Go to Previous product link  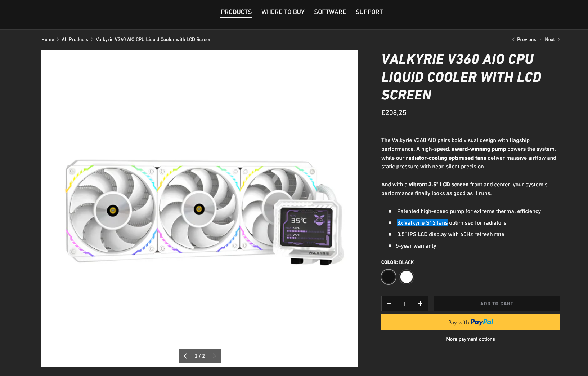(x=524, y=40)
